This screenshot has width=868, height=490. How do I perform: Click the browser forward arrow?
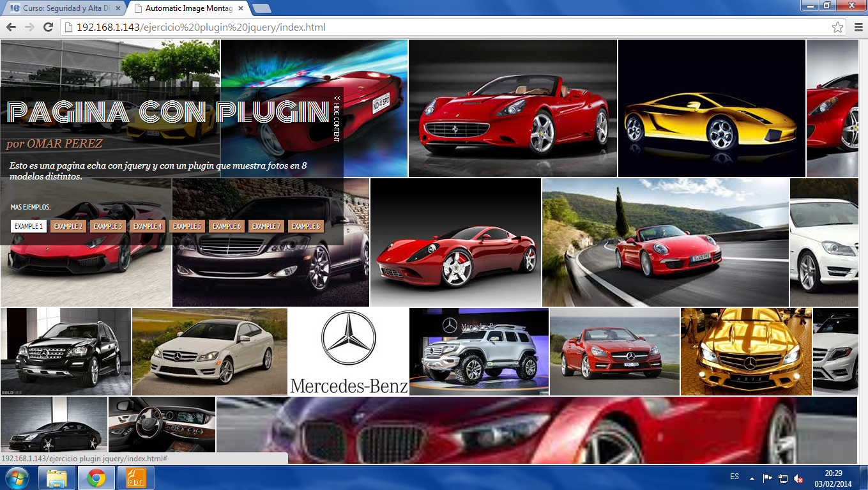click(29, 27)
